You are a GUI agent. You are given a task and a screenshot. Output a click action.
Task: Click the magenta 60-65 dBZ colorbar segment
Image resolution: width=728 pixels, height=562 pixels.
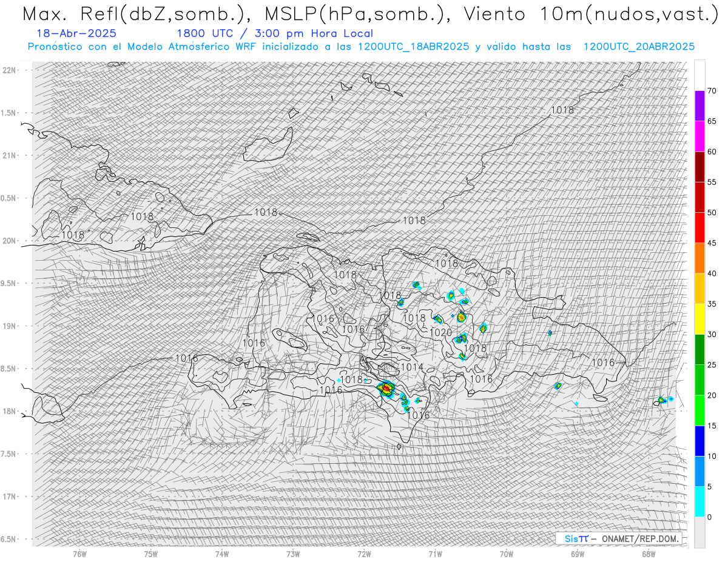(x=699, y=136)
